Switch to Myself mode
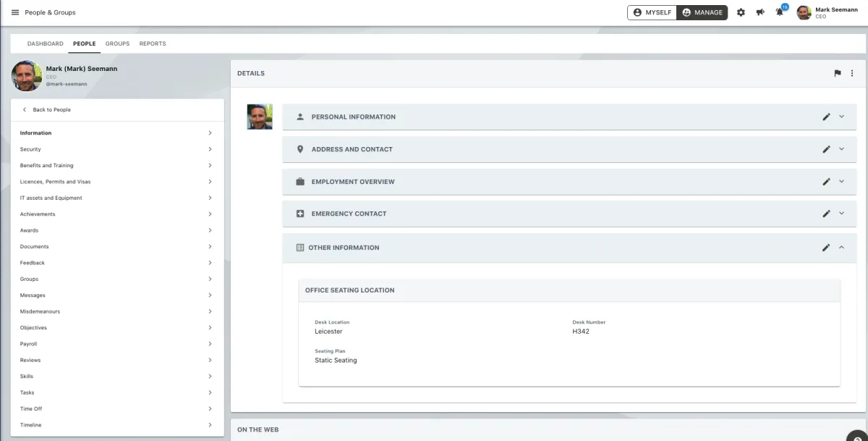Image resolution: width=868 pixels, height=441 pixels. coord(652,12)
